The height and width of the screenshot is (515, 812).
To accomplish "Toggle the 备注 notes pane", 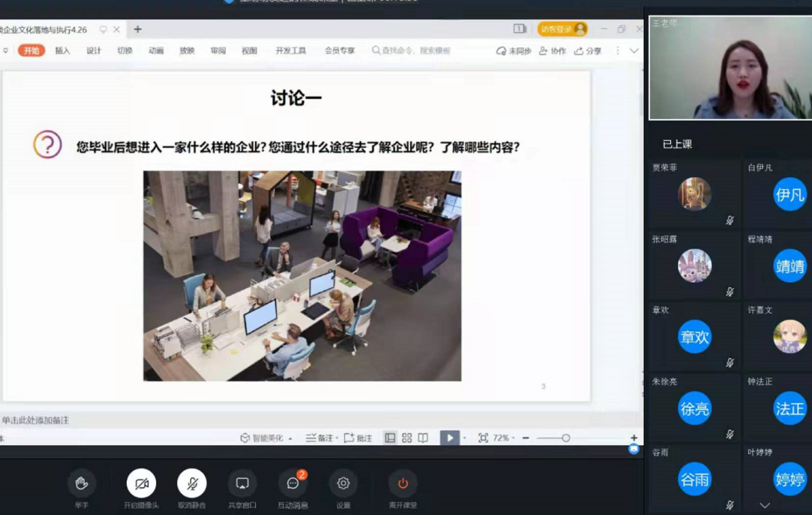I will 319,438.
